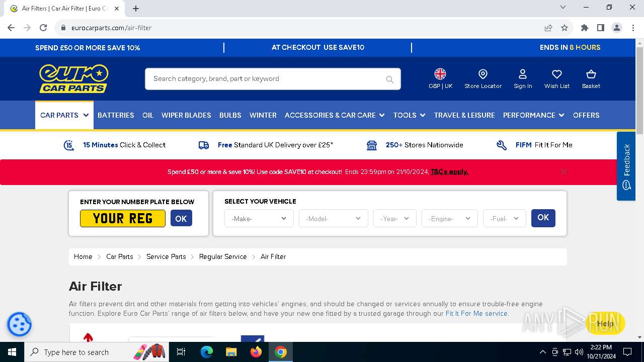Viewport: 644px width, 362px height.
Task: Go to Home breadcrumb
Action: coord(83,256)
